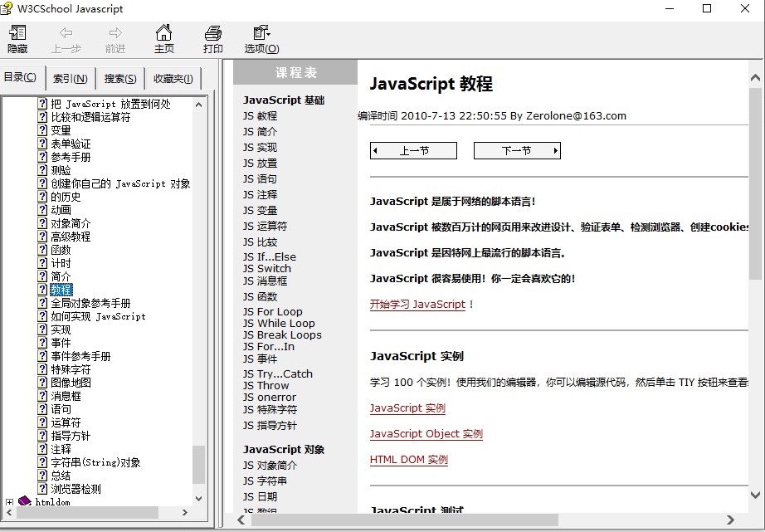Viewport: 765px width, 532px height.
Task: Open the HTML DOM 实例 link
Action: pyautogui.click(x=409, y=460)
